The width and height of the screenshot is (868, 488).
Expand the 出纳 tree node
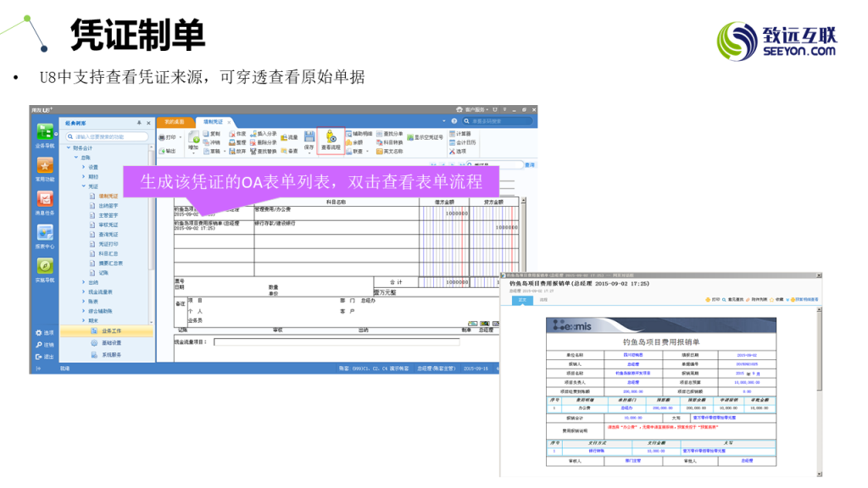pyautogui.click(x=84, y=282)
